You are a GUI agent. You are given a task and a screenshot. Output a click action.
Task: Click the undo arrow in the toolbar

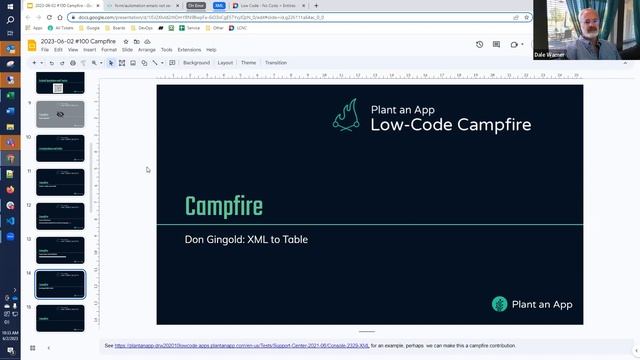(51, 63)
